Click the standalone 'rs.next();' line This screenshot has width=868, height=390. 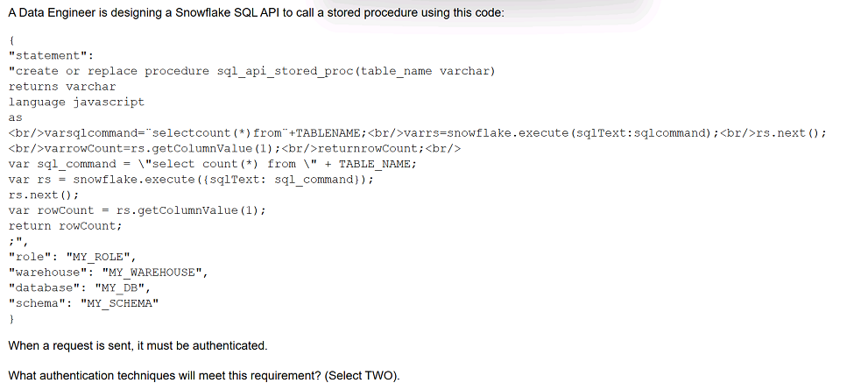point(44,195)
